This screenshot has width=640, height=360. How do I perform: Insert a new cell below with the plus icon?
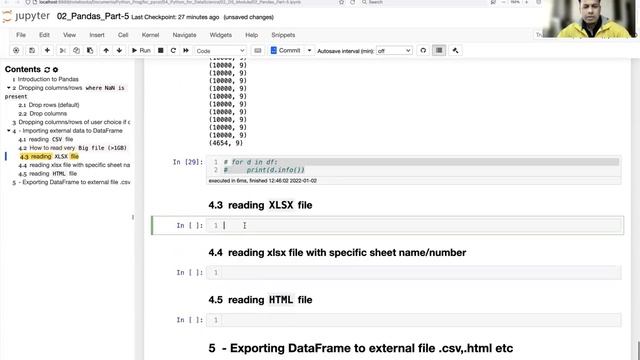47,50
